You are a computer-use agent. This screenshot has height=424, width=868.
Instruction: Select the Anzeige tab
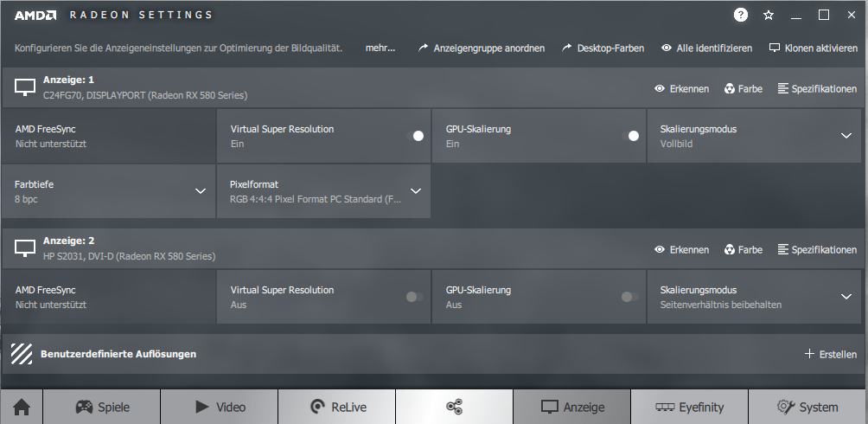tap(572, 408)
